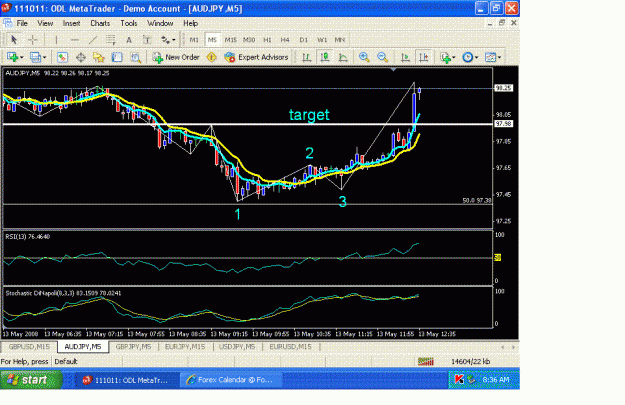Toggle chart auto scroll
Image resolution: width=625 pixels, height=405 pixels.
click(x=405, y=57)
